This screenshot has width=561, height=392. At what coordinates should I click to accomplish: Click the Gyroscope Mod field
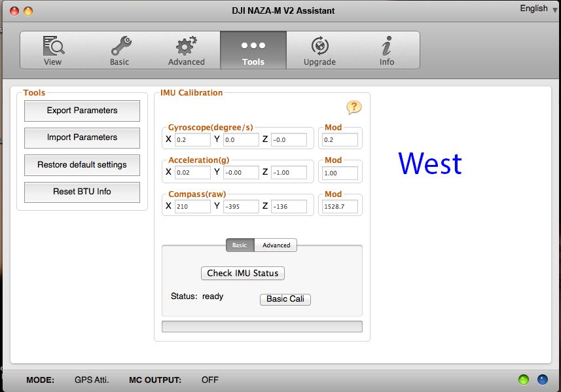340,140
